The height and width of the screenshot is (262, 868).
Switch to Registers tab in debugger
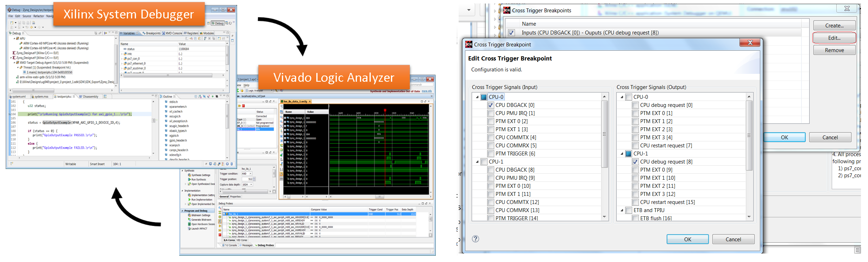(191, 33)
